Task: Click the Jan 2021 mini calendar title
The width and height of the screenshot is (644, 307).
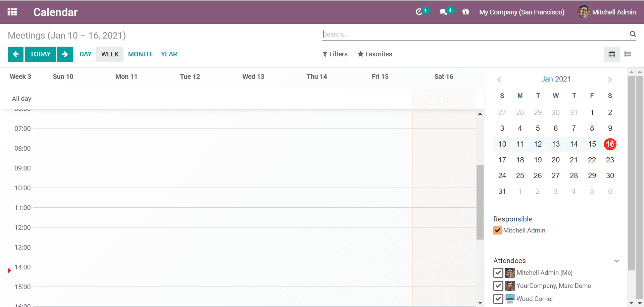Action: coord(556,79)
